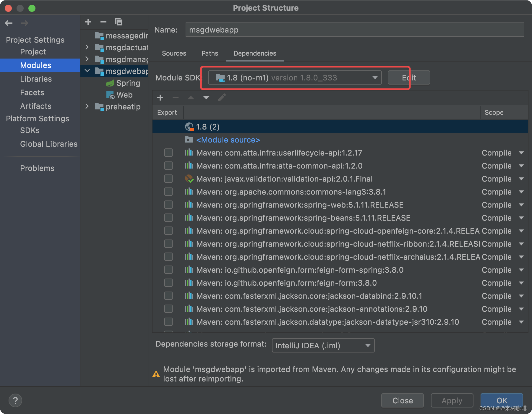Toggle export checkbox for spring-beans:5.1.11.RELEASE
Viewport: 532px width, 414px height.
coord(168,218)
